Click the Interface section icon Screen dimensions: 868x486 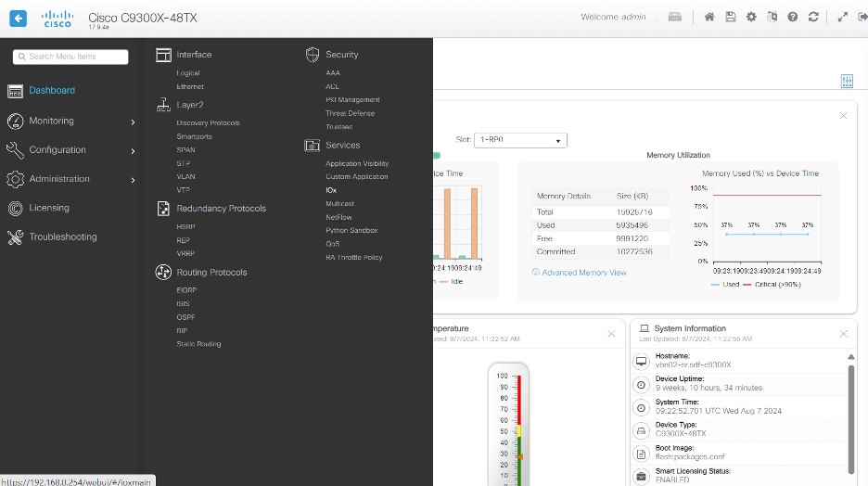[x=163, y=55]
